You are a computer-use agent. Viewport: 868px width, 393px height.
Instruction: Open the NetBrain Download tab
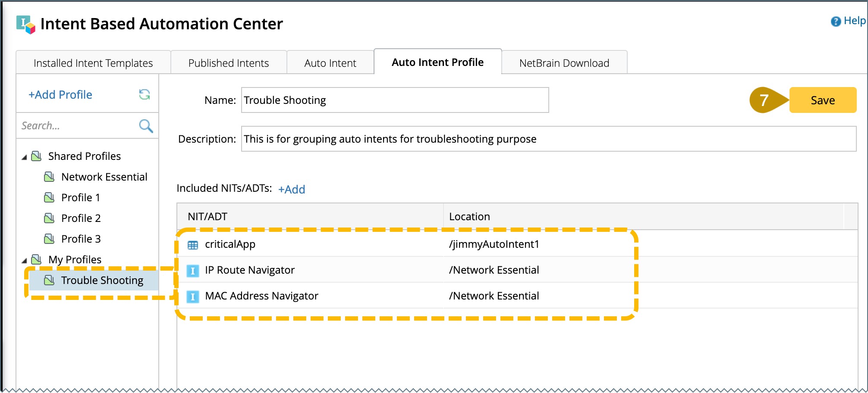point(564,63)
